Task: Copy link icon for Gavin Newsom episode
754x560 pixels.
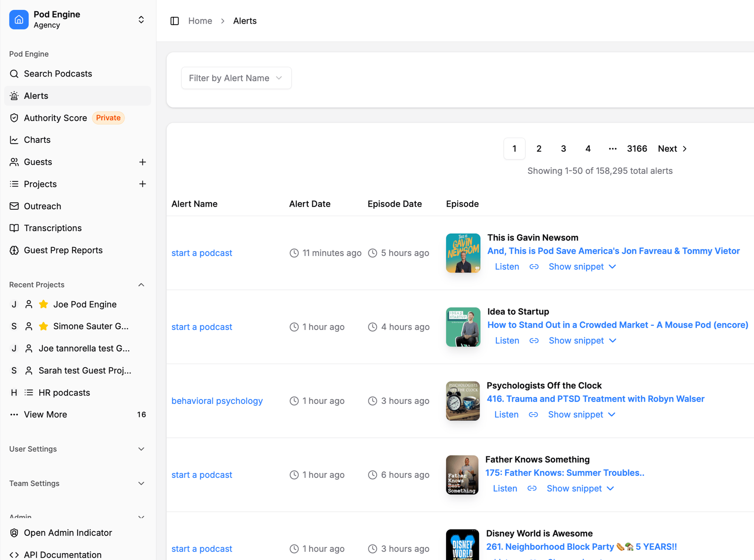Action: click(x=534, y=267)
